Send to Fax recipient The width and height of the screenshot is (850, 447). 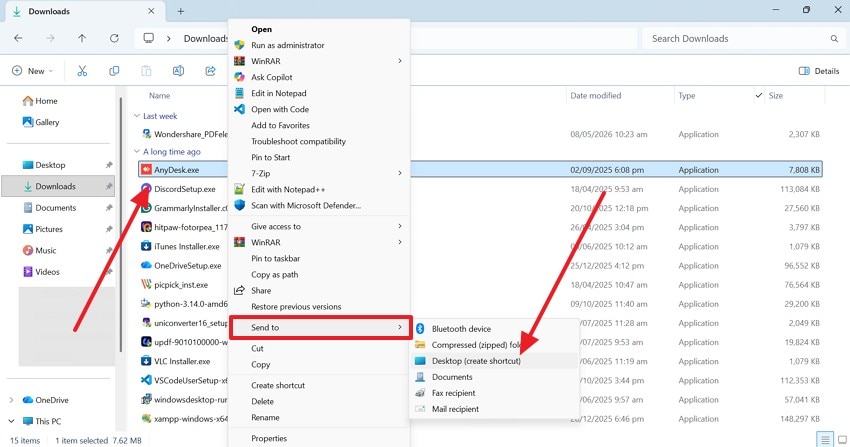point(494,393)
